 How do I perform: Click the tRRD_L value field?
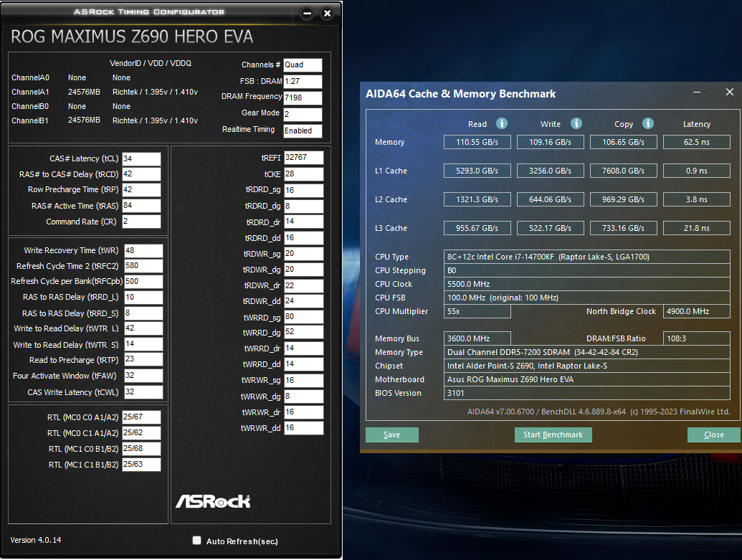(143, 298)
